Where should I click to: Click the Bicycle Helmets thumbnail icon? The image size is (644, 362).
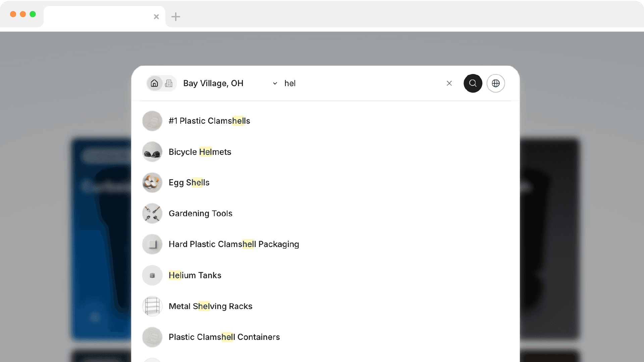(x=152, y=152)
